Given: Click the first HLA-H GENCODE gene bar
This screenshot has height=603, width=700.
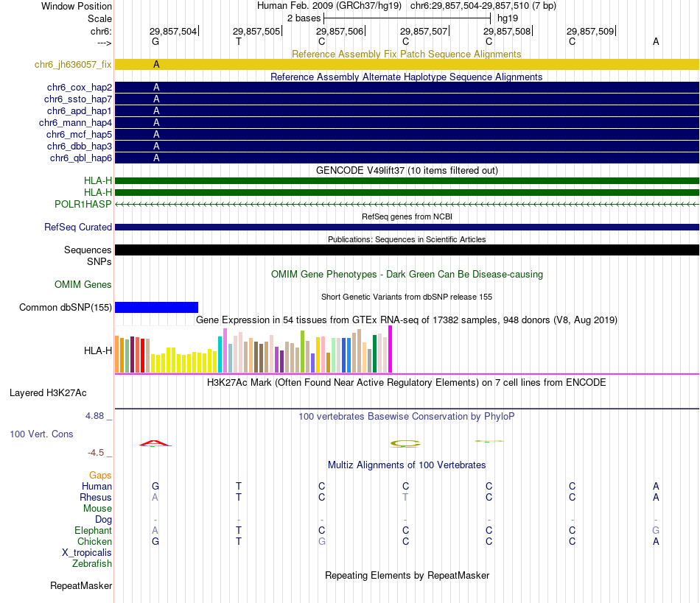Looking at the screenshot, I should click(407, 180).
